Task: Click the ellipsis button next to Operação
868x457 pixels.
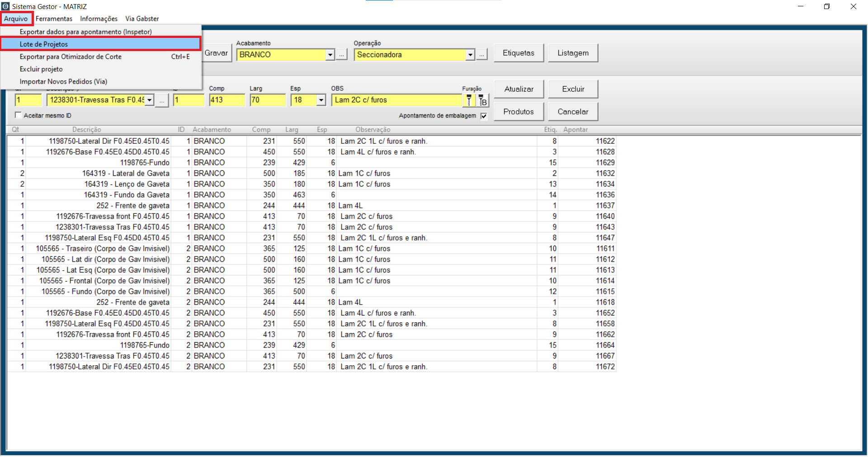Action: (482, 55)
